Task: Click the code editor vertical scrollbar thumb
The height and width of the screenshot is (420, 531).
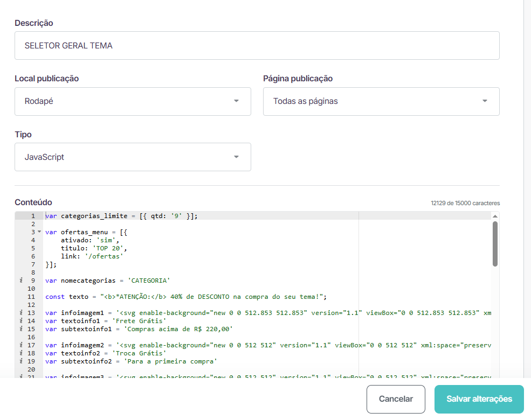Action: pos(495,243)
